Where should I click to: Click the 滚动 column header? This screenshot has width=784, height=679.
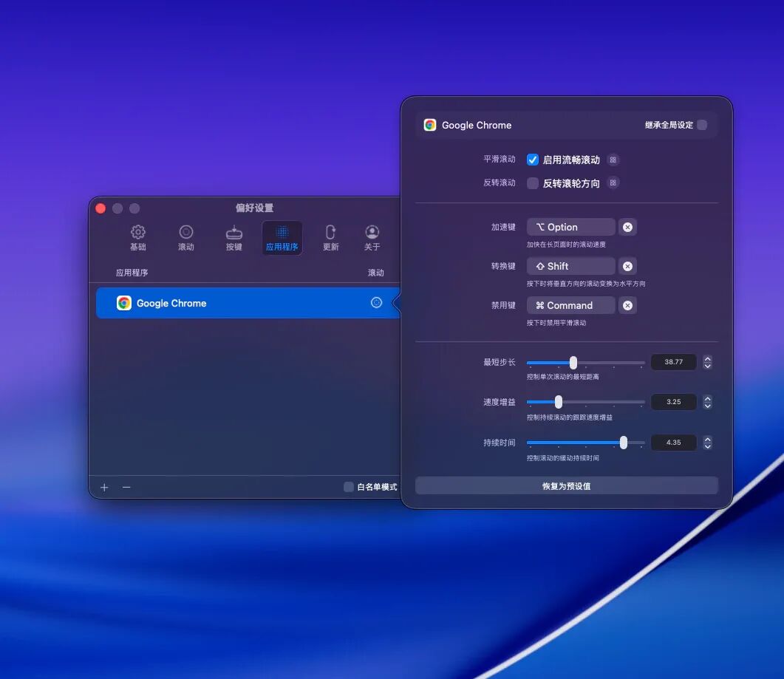[376, 273]
